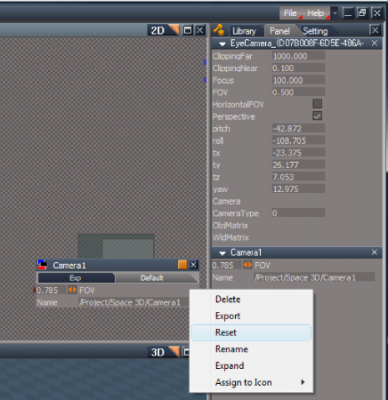Maximize the 2D viewport

[188, 31]
